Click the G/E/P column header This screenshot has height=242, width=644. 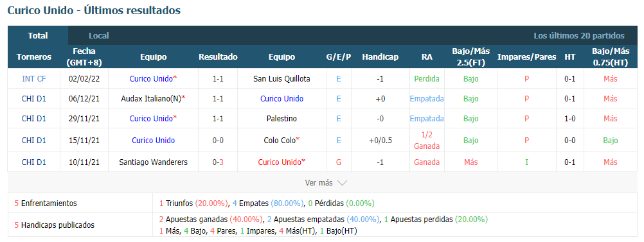click(339, 57)
